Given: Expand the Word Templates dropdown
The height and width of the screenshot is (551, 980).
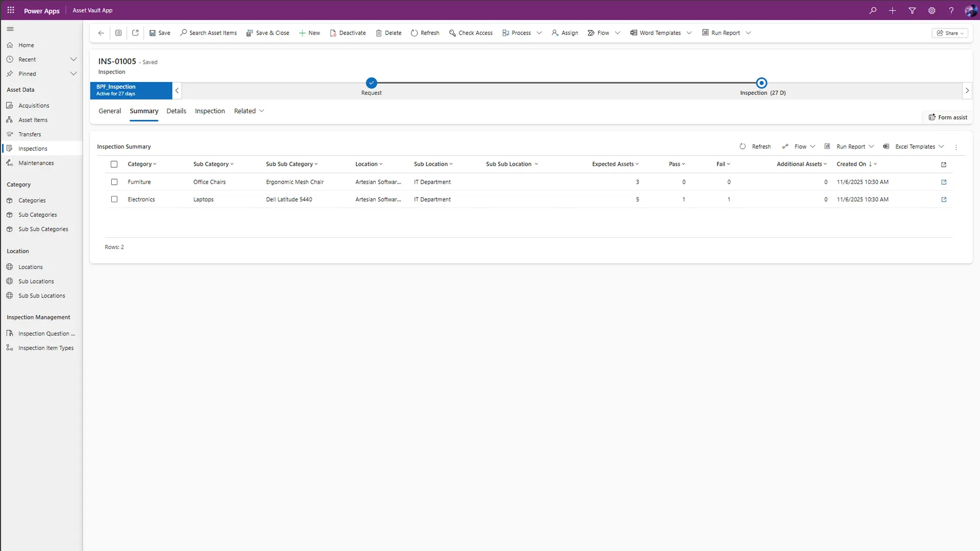Looking at the screenshot, I should [x=689, y=33].
